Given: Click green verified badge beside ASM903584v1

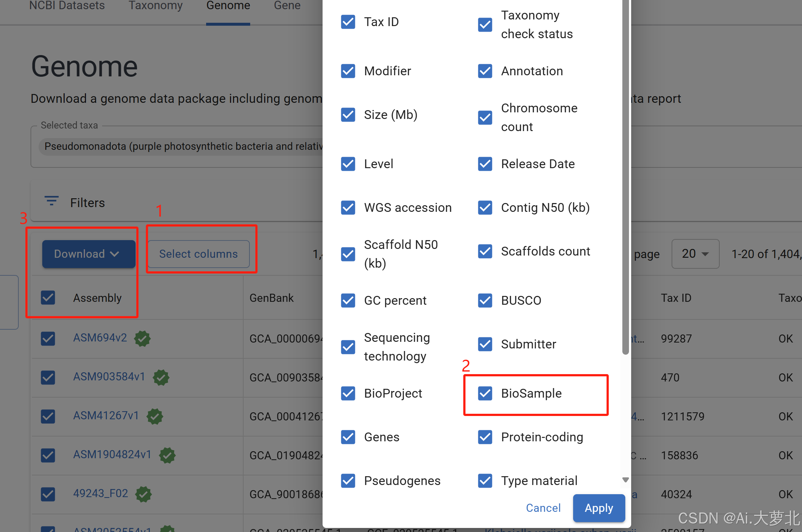Looking at the screenshot, I should pos(161,377).
